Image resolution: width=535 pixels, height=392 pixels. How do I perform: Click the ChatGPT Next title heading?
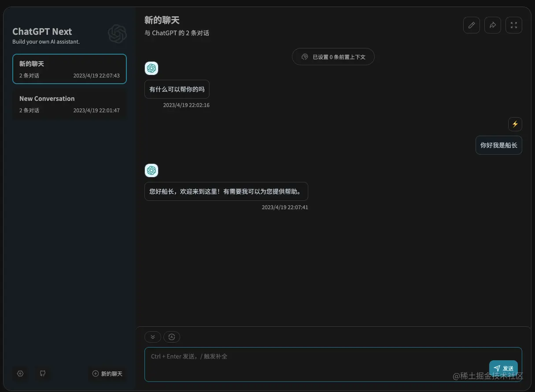point(42,31)
